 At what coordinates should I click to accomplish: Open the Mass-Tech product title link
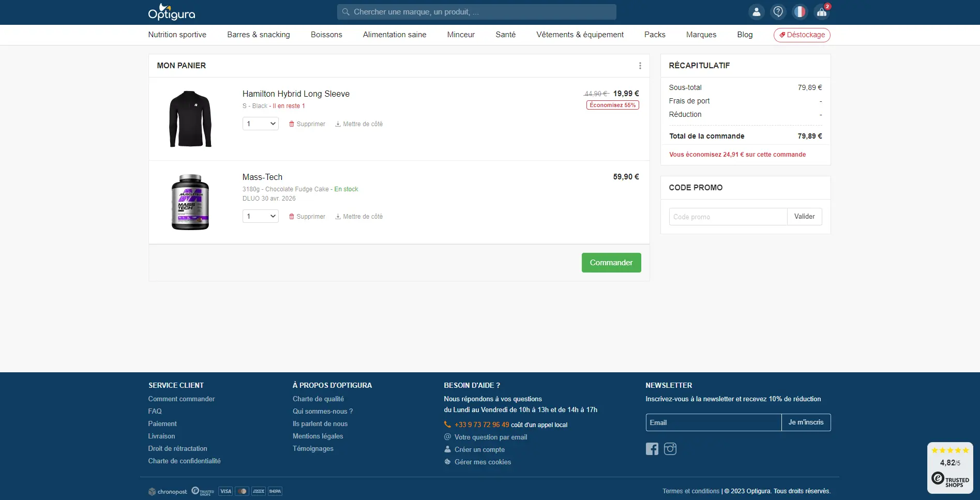pos(262,177)
